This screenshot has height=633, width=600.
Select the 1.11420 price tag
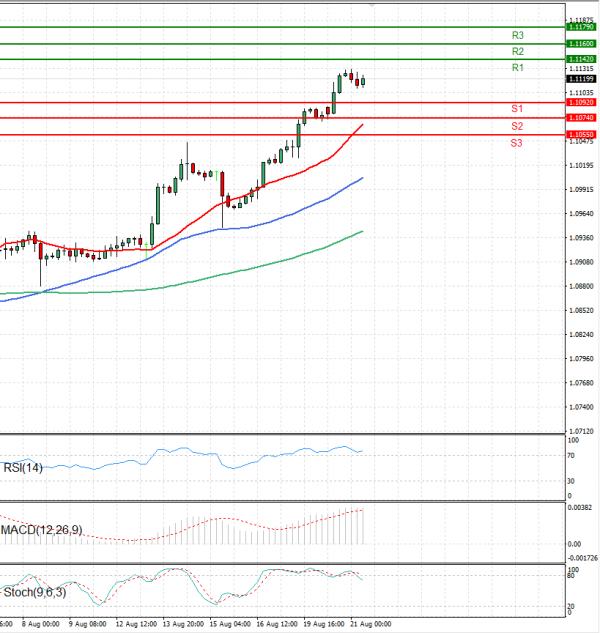581,59
